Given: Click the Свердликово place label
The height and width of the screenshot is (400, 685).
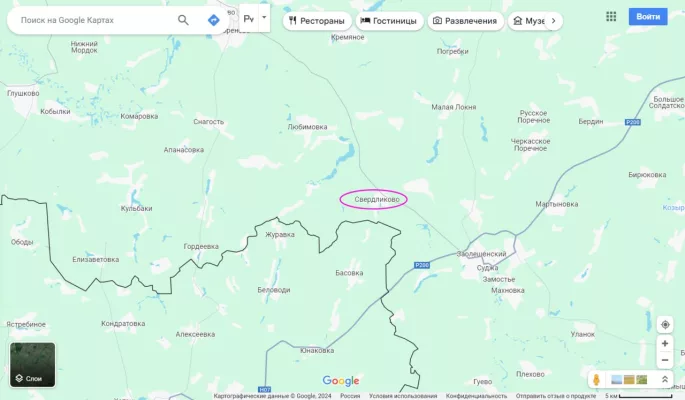Looking at the screenshot, I should point(377,200).
